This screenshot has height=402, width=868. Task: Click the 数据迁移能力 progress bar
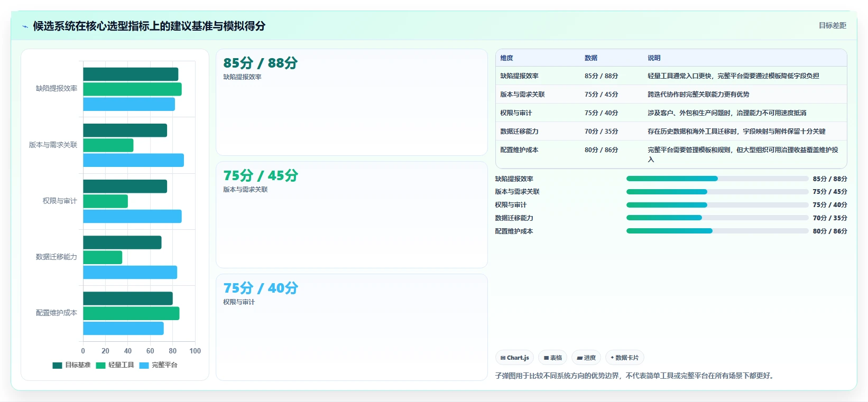717,218
